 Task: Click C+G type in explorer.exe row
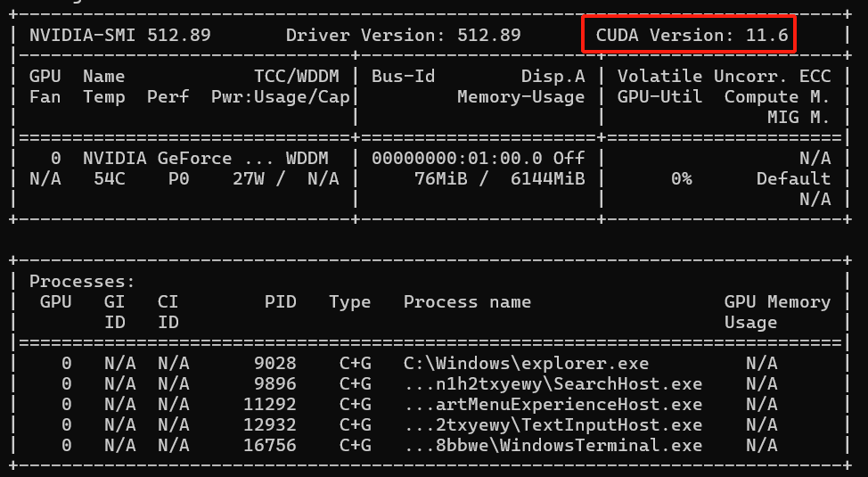tap(356, 364)
